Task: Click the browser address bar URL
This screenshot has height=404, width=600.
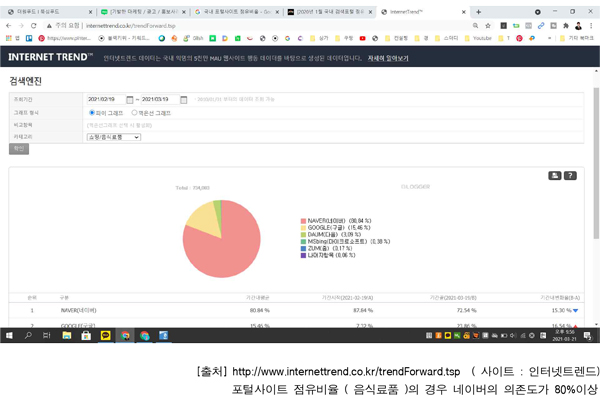Action: coord(130,26)
